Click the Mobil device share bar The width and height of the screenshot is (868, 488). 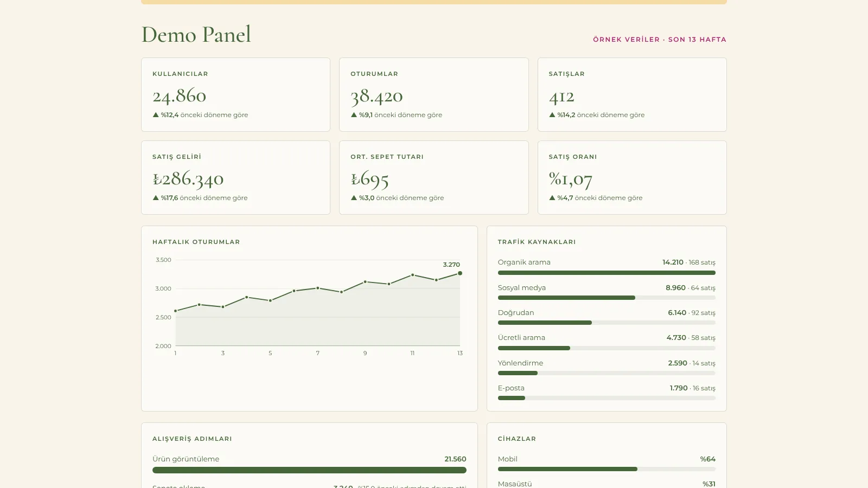[x=607, y=469]
